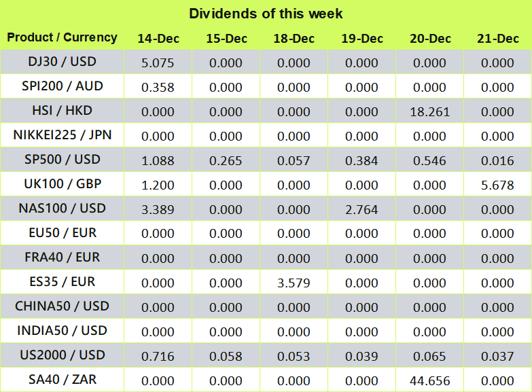The width and height of the screenshot is (532, 392).
Task: Click the ES35 value 3.579
Action: [x=294, y=283]
